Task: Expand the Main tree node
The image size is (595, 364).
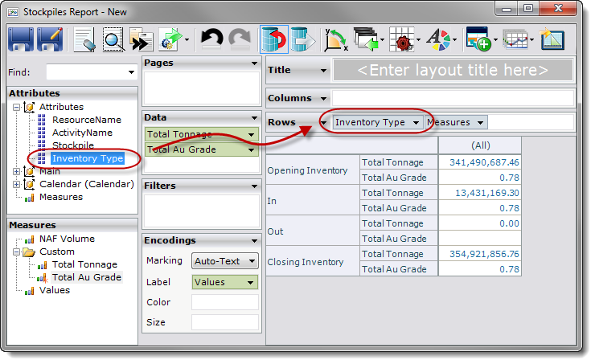Action: [16, 171]
